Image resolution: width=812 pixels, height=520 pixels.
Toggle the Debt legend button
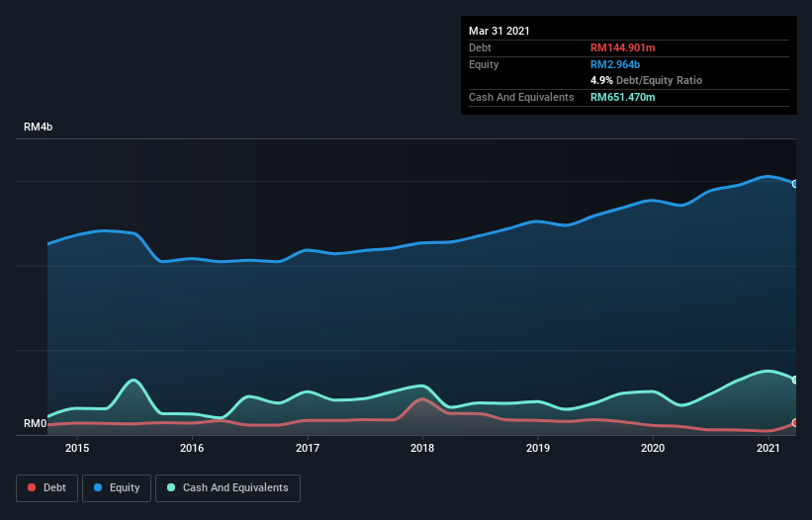(x=46, y=488)
